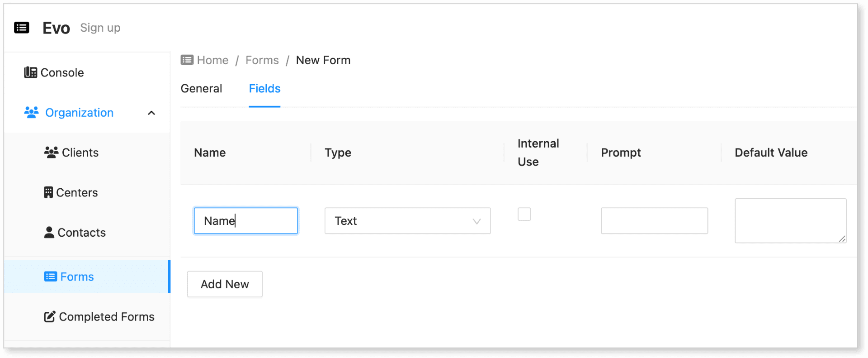Toggle the Internal Use checkbox
Screen dimensions: 868x358
tap(524, 214)
